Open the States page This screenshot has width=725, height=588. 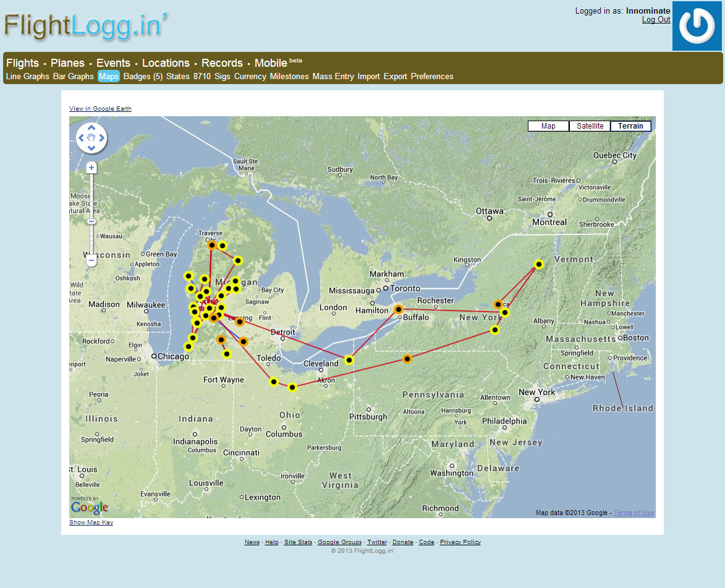click(178, 76)
